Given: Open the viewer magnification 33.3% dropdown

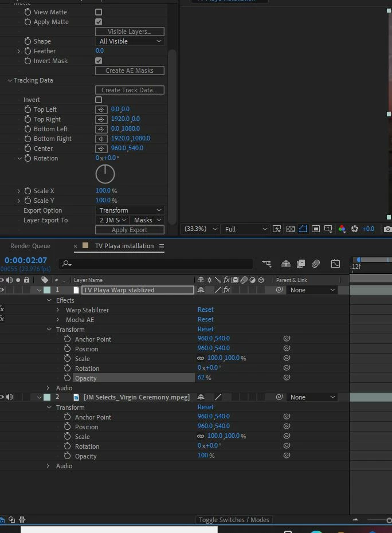Looking at the screenshot, I should coord(201,229).
